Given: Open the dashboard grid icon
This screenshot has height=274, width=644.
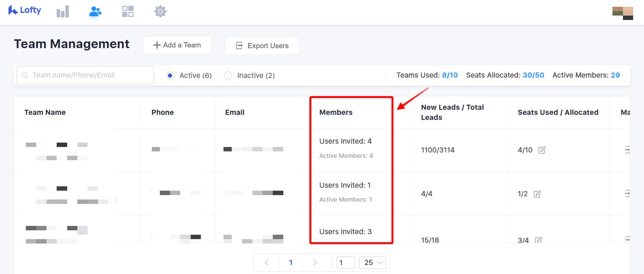Looking at the screenshot, I should click(128, 12).
